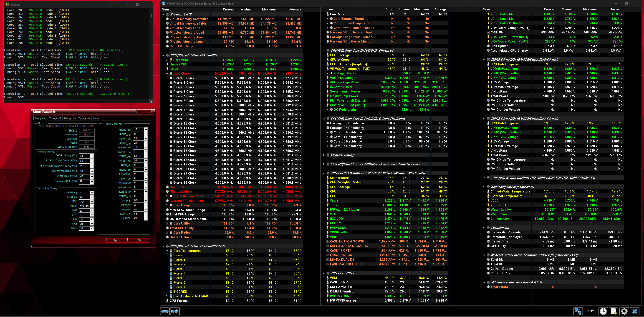Open the CAS# Latency (CL) dropdown
Viewport: 644px width, 317px height.
(x=92, y=156)
